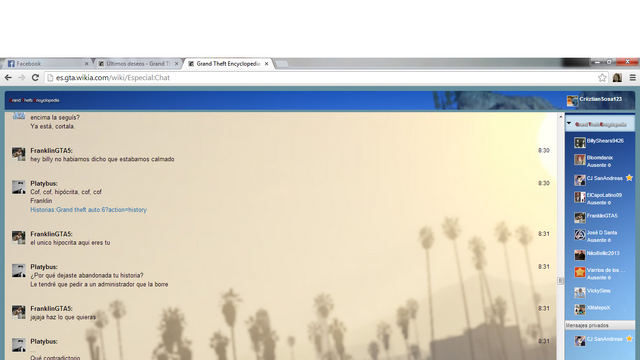
Task: Click the browser profile avatar icon
Action: pos(617,78)
